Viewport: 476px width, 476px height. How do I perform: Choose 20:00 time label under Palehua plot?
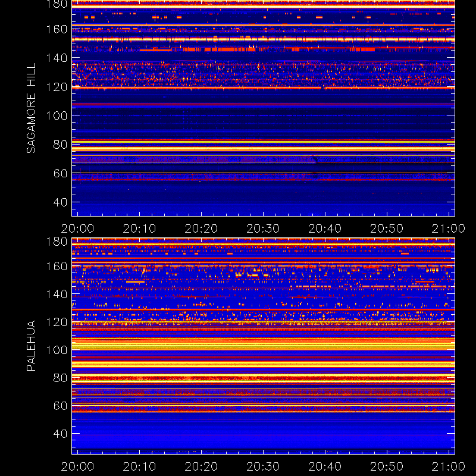[x=78, y=466]
